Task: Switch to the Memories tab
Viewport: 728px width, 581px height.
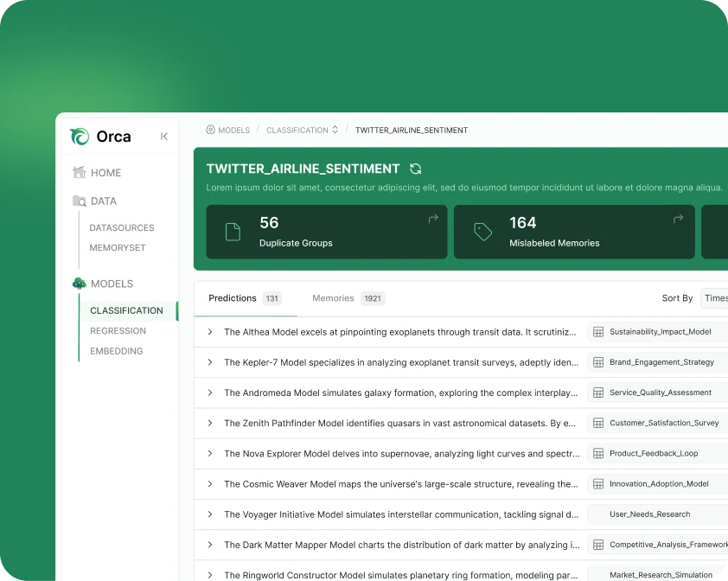Action: pos(348,298)
